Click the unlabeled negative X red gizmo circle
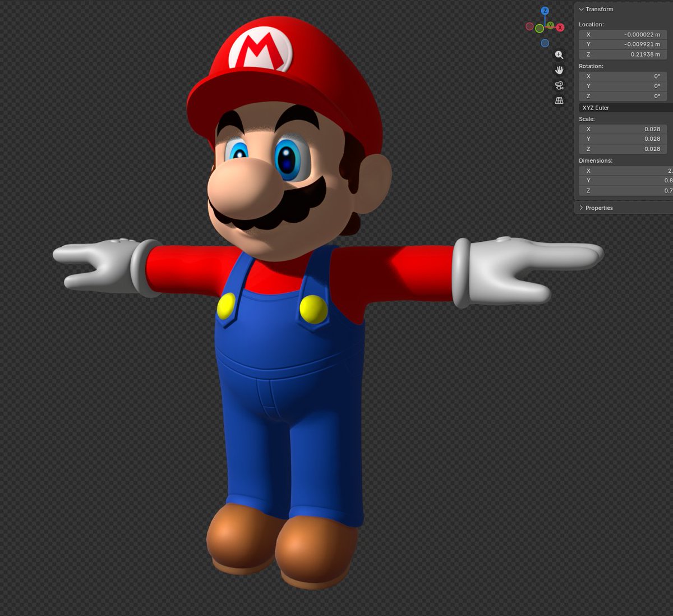Viewport: 673px width, 616px height. (x=529, y=26)
